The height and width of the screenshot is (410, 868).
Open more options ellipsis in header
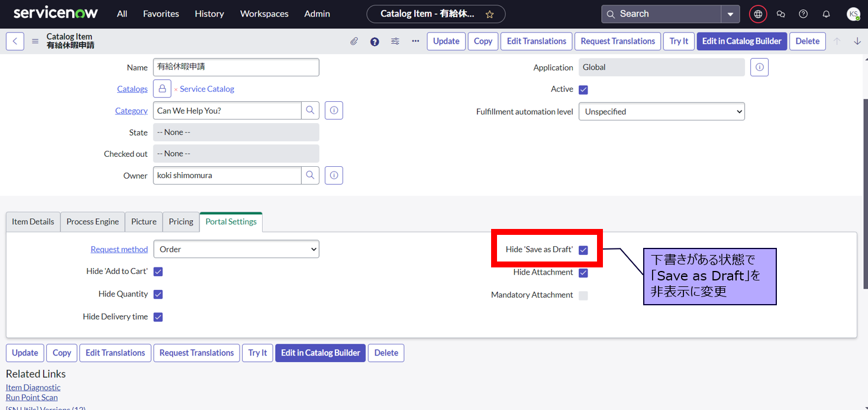pyautogui.click(x=415, y=41)
